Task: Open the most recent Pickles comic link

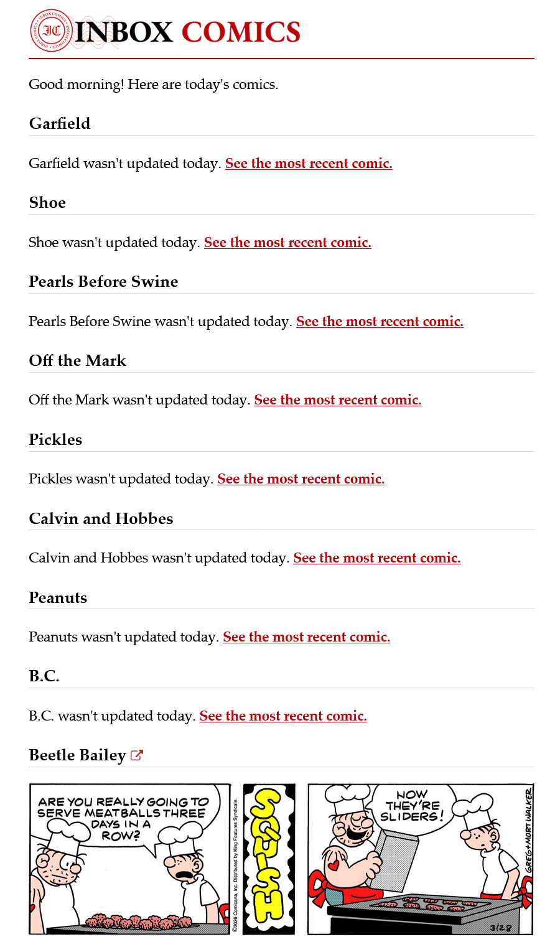Action: tap(301, 479)
